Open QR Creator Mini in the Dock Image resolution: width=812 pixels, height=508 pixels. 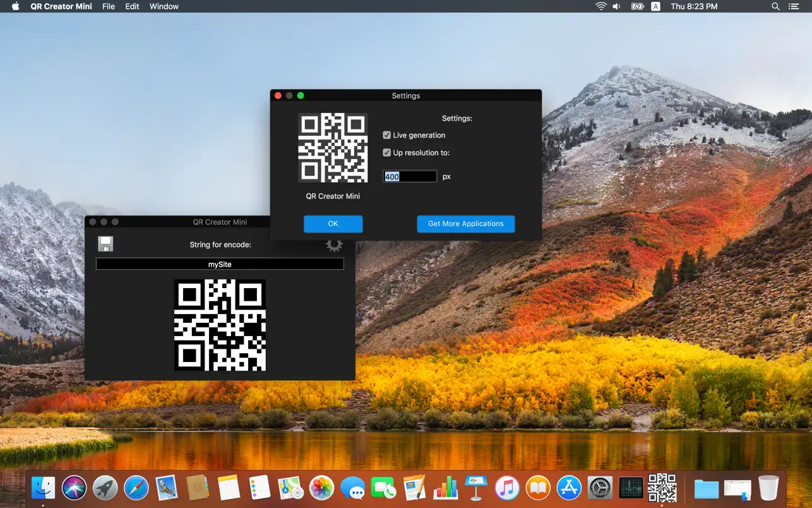tap(662, 487)
